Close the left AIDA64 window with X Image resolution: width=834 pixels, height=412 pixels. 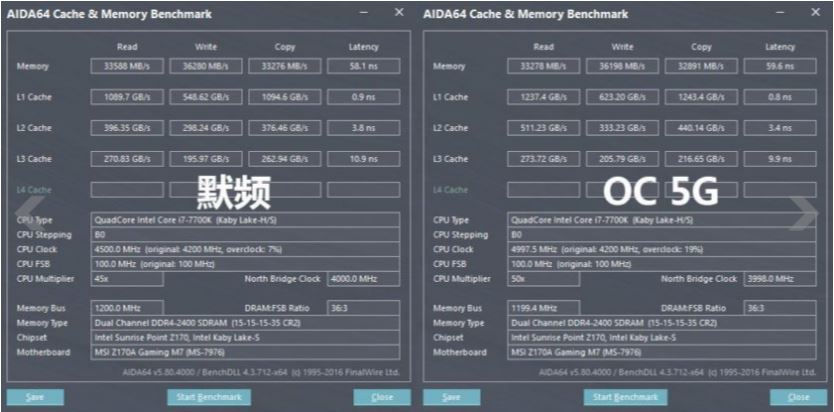[399, 13]
